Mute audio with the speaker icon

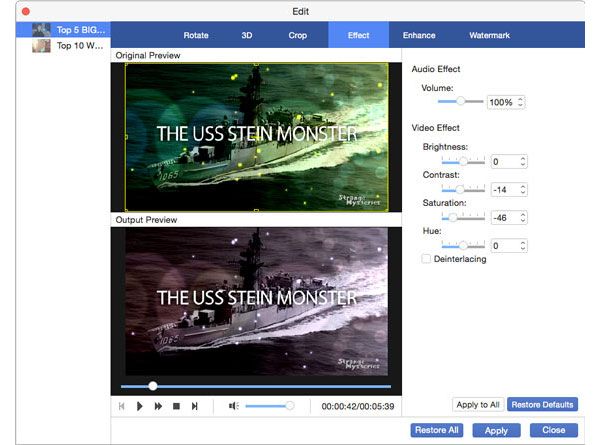click(233, 406)
